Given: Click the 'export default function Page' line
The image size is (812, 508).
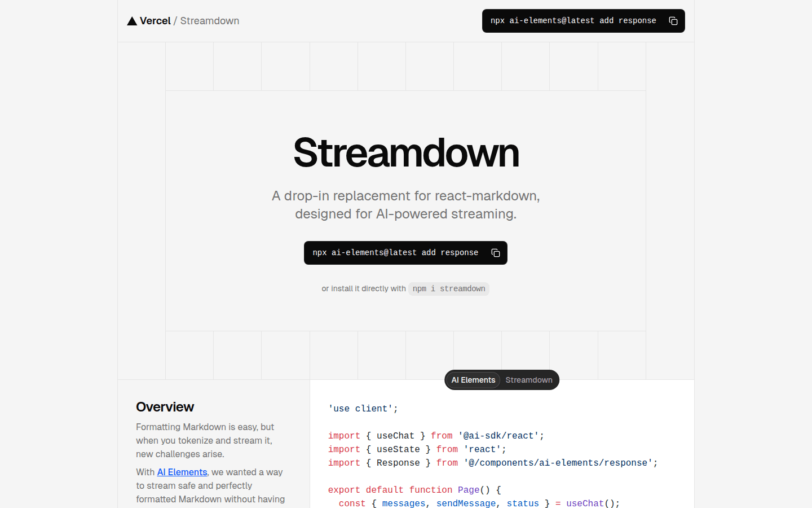Looking at the screenshot, I should (414, 490).
